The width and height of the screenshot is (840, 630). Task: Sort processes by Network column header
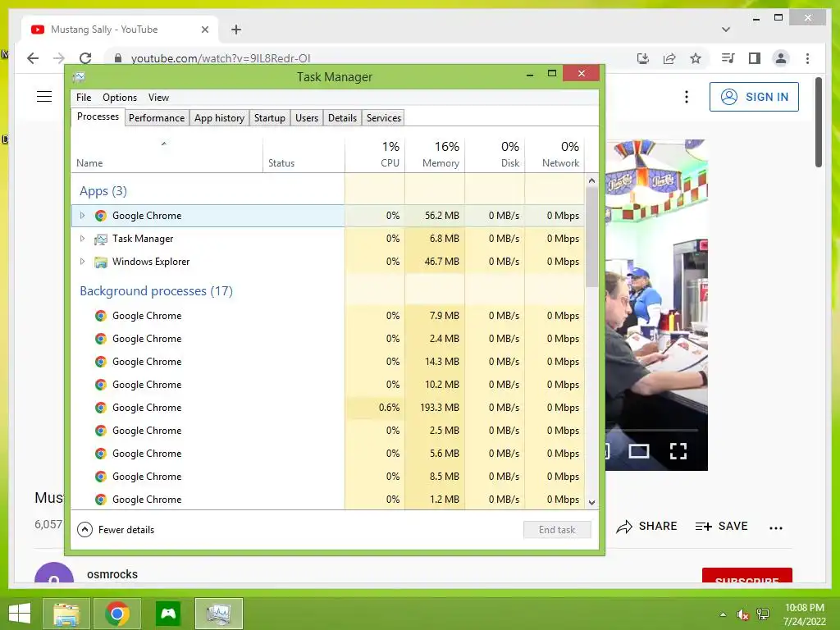(x=555, y=155)
